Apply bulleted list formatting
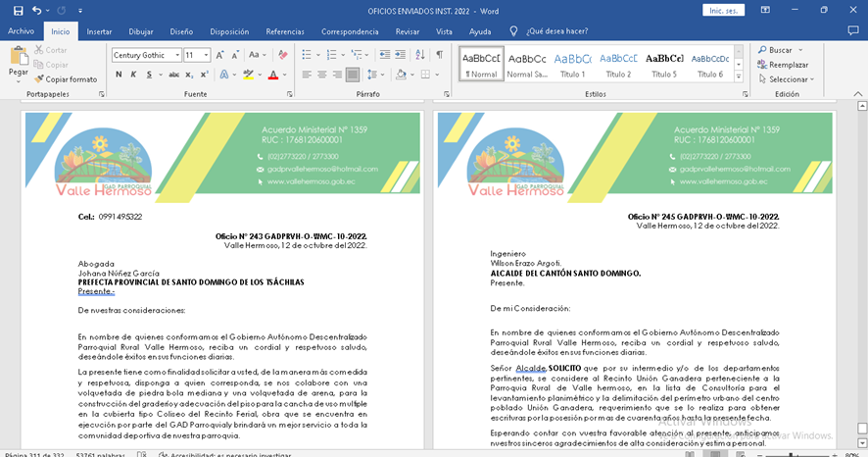 tap(307, 55)
